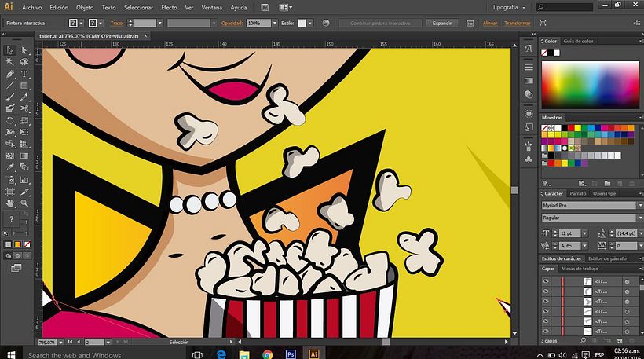Screen dimensions: 644x359
Task: Select the Rectangle tool
Action: (x=24, y=86)
